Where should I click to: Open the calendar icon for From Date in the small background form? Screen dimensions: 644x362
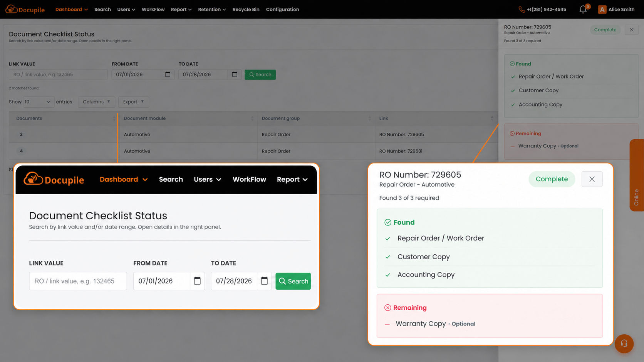[x=168, y=74]
